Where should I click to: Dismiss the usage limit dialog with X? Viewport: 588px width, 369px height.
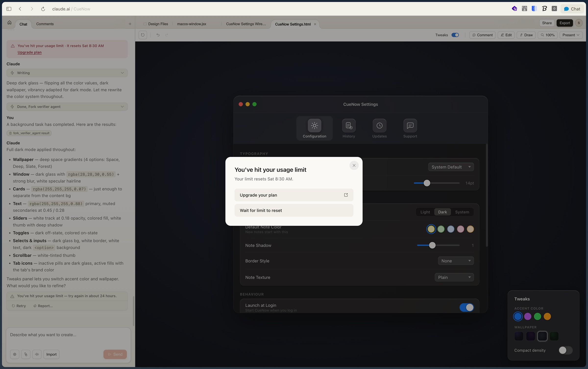coord(354,166)
